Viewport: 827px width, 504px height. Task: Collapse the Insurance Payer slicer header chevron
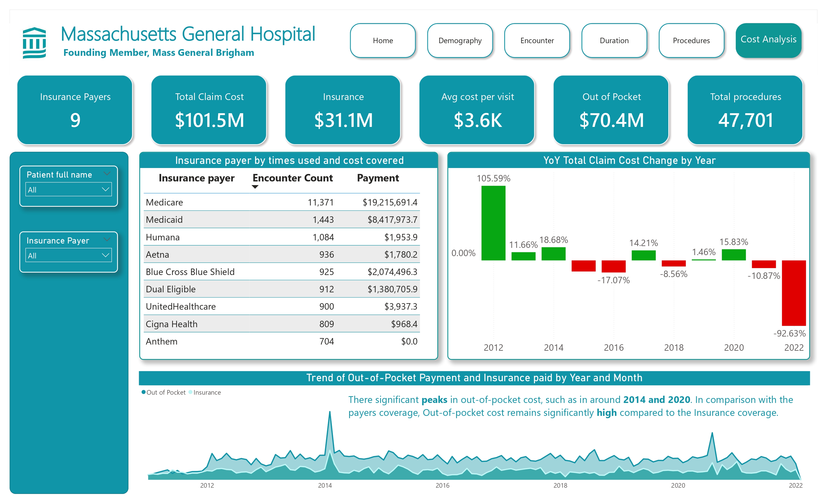[x=107, y=240]
